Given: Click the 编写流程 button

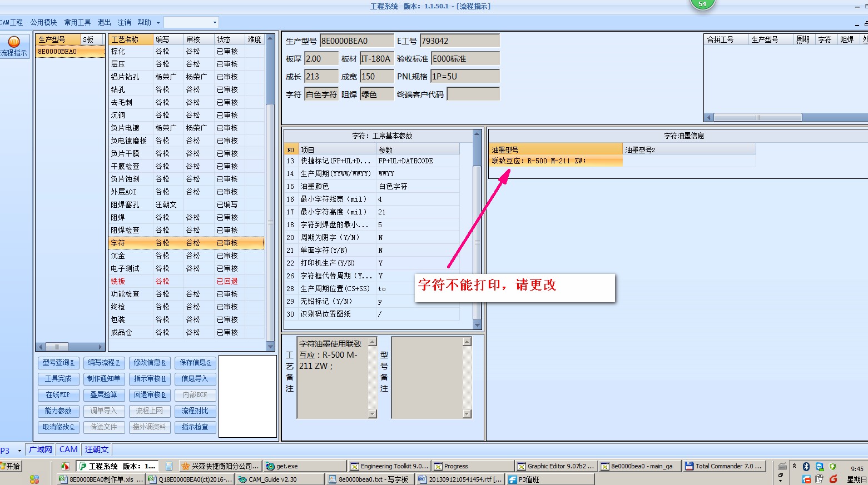Looking at the screenshot, I should click(104, 363).
